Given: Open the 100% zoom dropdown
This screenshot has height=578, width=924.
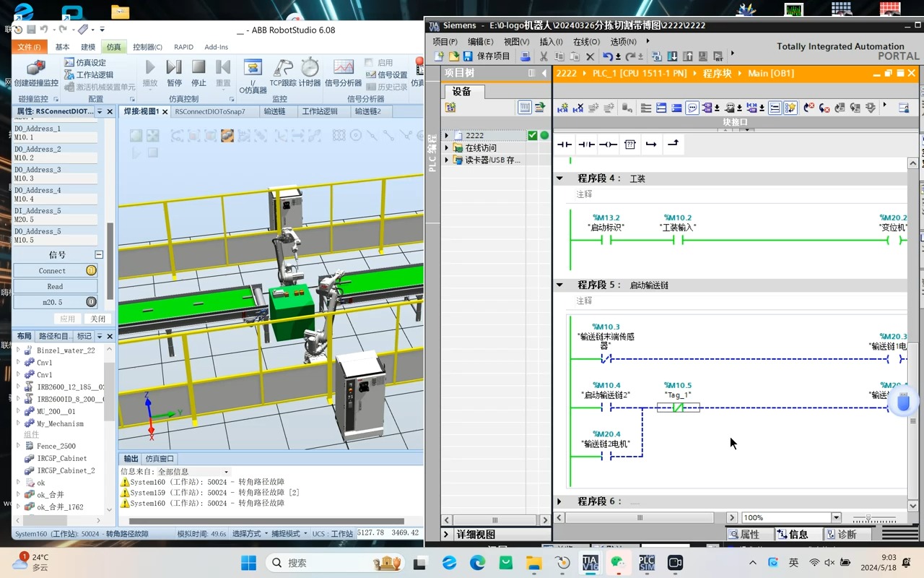Looking at the screenshot, I should [836, 517].
